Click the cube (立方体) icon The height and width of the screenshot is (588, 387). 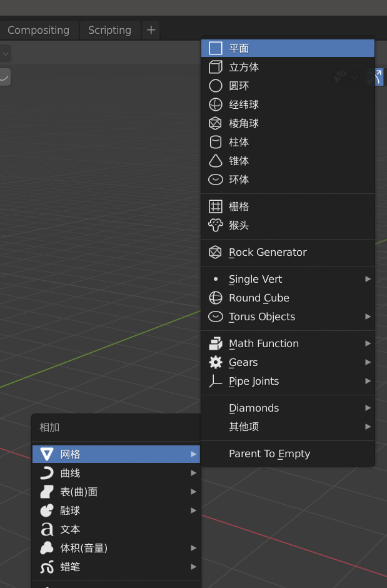(216, 67)
